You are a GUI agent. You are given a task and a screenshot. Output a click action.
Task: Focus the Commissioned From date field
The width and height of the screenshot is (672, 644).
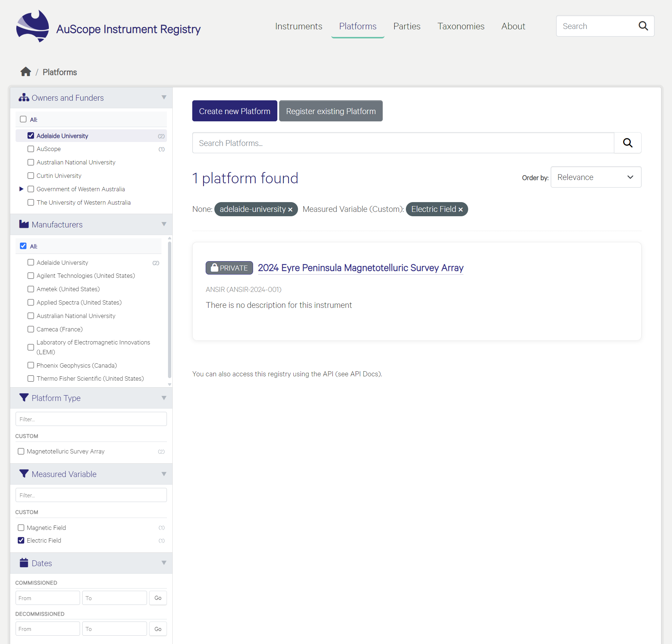(47, 598)
